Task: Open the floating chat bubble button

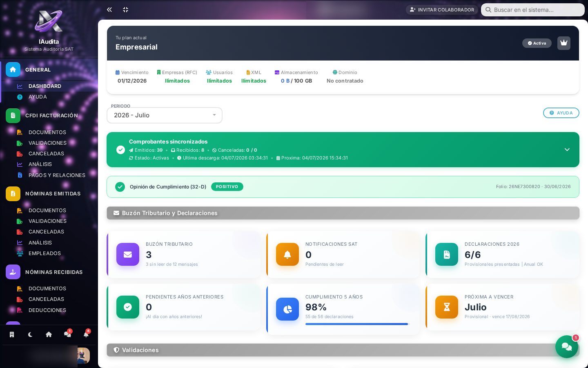Action: click(x=567, y=347)
